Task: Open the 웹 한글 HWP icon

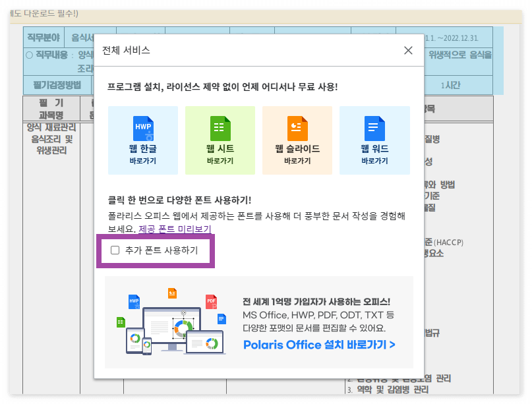Action: [143, 129]
